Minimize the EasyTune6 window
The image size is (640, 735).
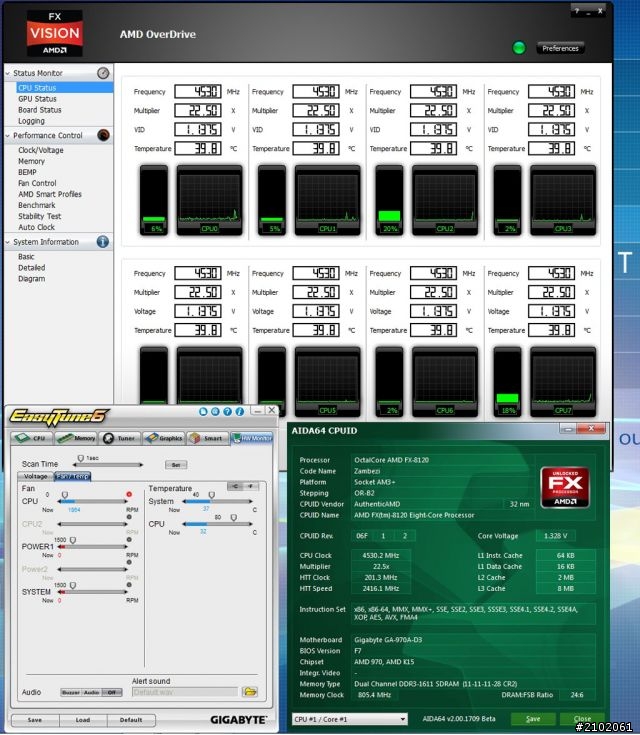point(257,411)
